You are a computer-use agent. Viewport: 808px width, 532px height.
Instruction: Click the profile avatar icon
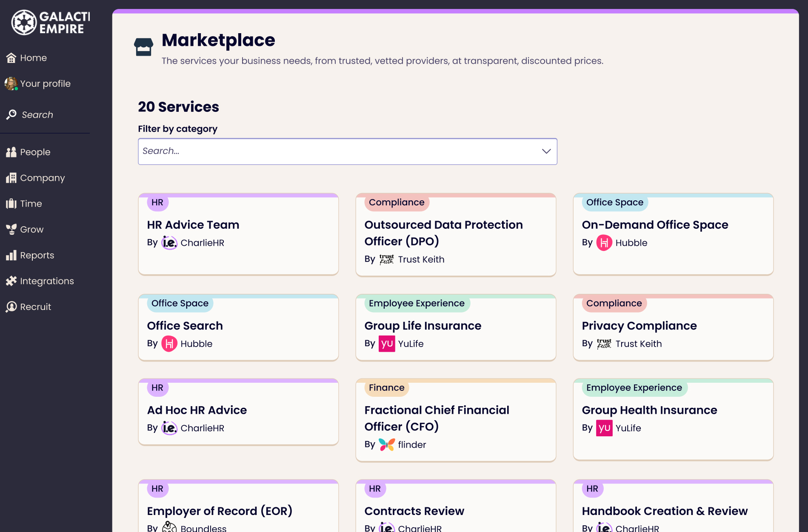point(11,83)
